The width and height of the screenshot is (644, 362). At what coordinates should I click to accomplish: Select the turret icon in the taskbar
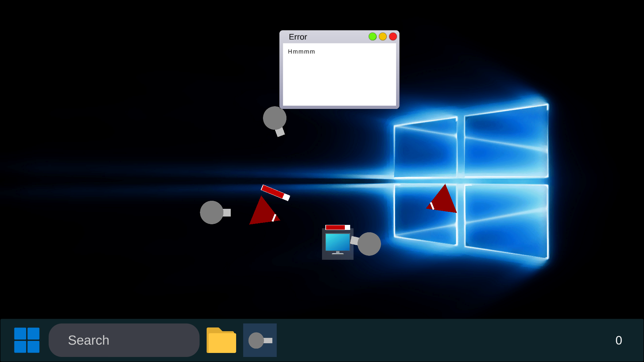[260, 340]
